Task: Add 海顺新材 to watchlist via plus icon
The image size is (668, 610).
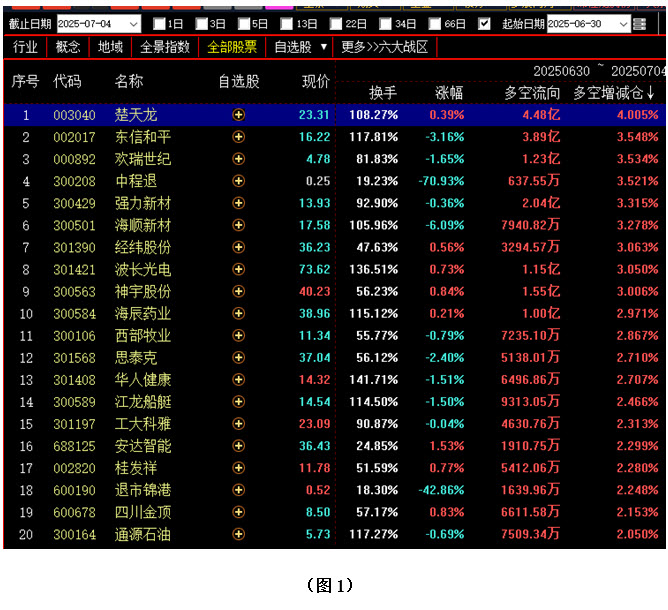Action: [239, 225]
